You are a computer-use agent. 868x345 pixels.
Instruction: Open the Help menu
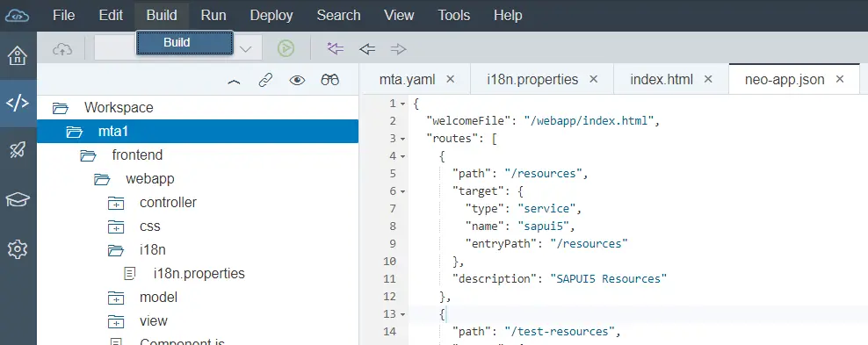(508, 16)
